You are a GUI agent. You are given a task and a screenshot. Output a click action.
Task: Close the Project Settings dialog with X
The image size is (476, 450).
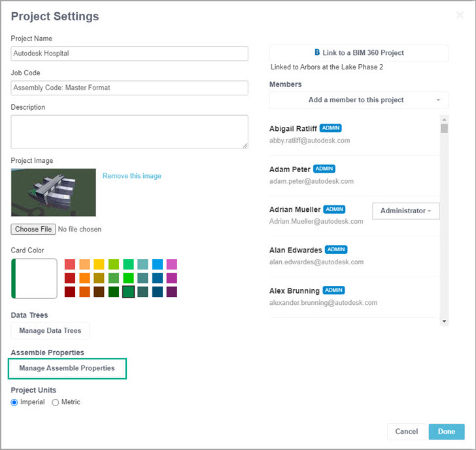(460, 15)
